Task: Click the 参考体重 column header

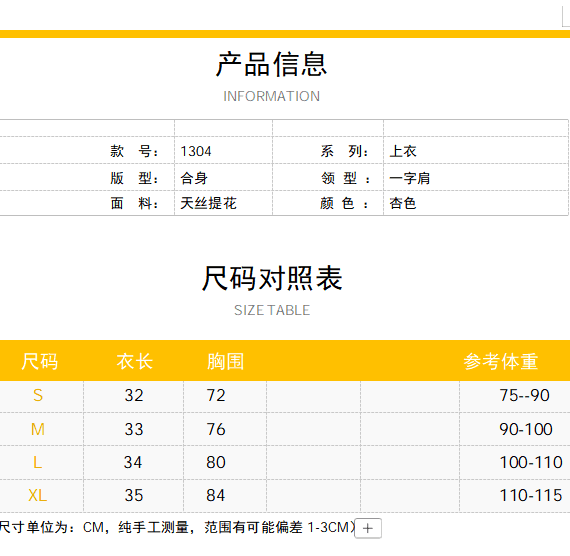Action: [501, 361]
